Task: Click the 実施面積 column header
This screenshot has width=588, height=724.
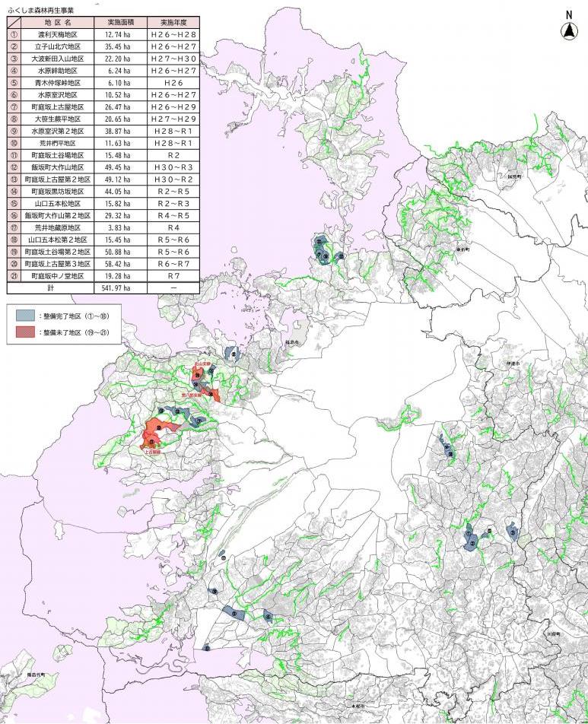Action: 120,22
